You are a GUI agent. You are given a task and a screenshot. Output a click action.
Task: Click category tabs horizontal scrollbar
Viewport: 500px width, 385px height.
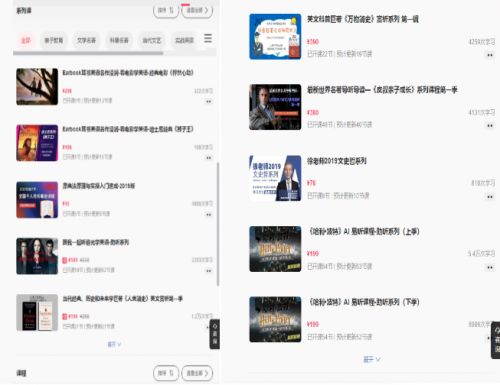[88, 53]
